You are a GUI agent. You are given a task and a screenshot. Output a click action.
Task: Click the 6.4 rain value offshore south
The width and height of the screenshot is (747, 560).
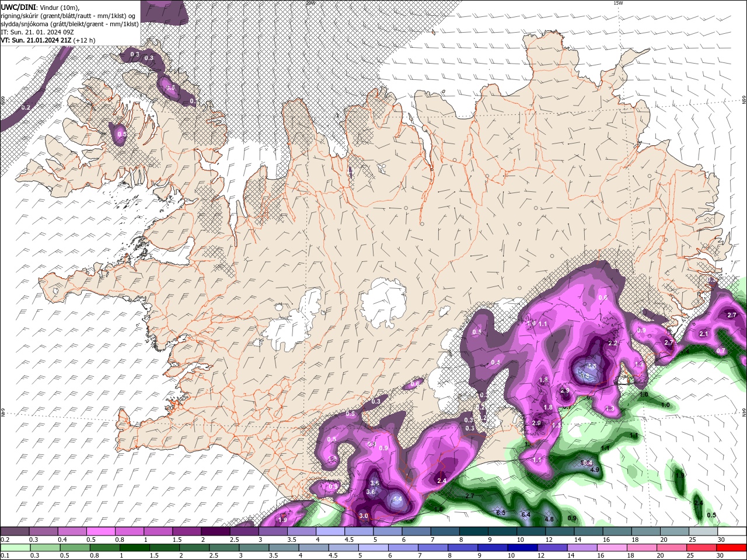525,514
